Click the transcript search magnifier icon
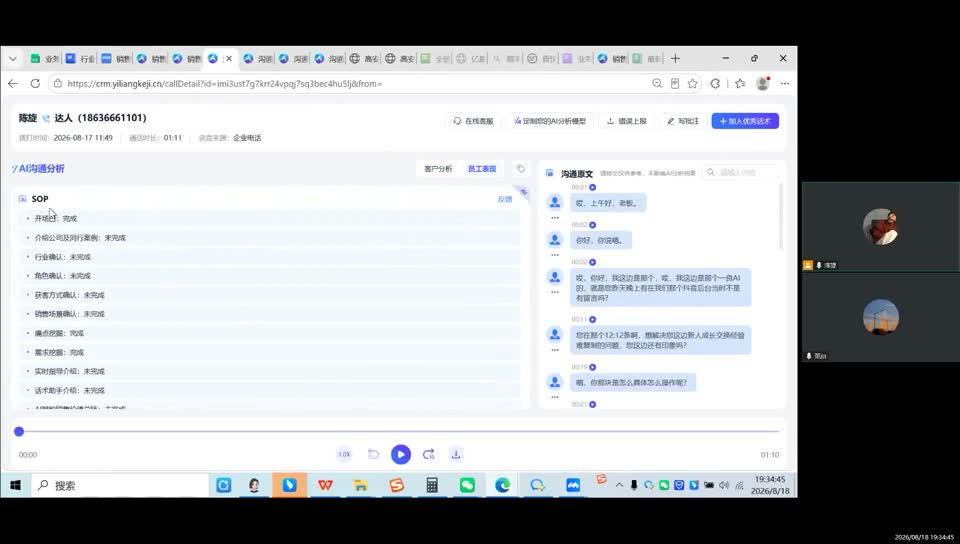960x544 pixels. (711, 173)
